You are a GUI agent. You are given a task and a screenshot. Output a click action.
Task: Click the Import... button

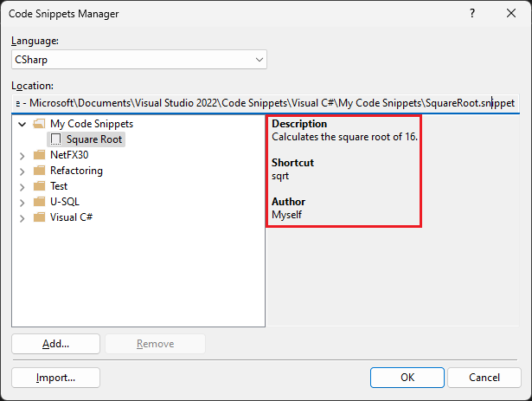point(56,378)
